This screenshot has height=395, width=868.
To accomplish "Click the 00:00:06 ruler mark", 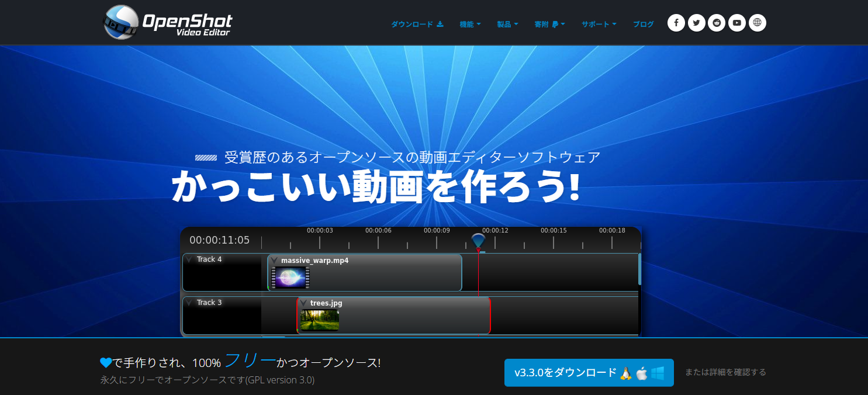I will point(378,230).
